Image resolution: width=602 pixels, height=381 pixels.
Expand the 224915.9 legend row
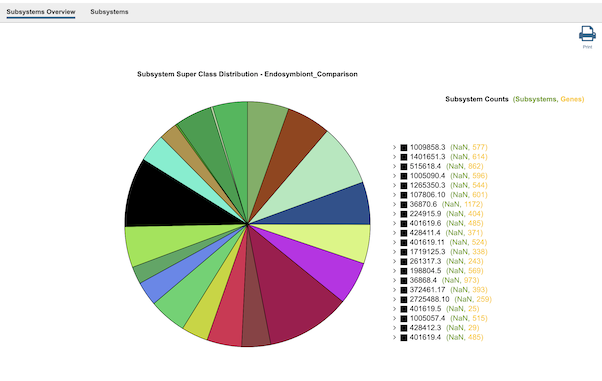394,214
